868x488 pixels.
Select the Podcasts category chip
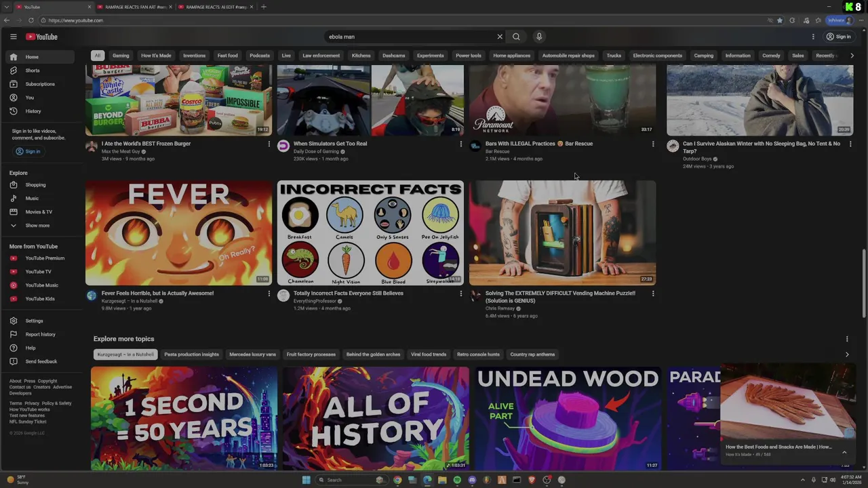point(260,56)
